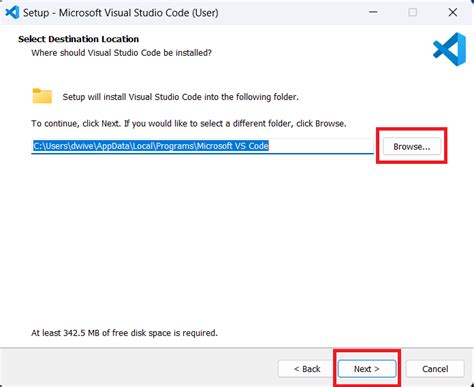The image size is (474, 387).
Task: Click the large Visual Studio Code logo
Action: 449,49
